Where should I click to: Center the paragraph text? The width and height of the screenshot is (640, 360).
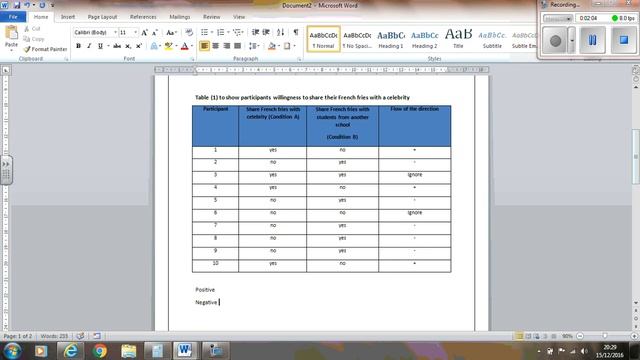(215, 46)
